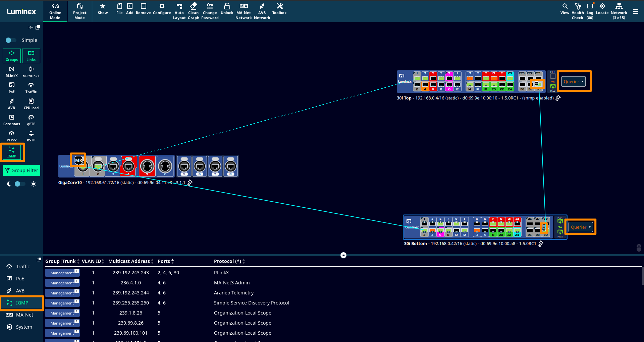Open the 30i Top Querier dropdown
Image resolution: width=644 pixels, height=342 pixels.
click(x=573, y=82)
